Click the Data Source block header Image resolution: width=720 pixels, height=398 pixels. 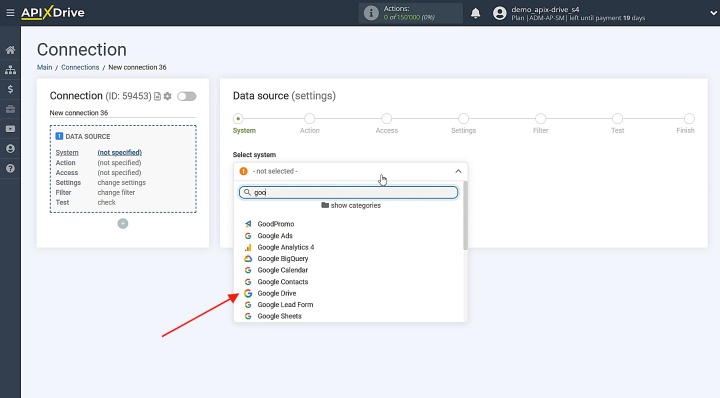pyautogui.click(x=83, y=136)
